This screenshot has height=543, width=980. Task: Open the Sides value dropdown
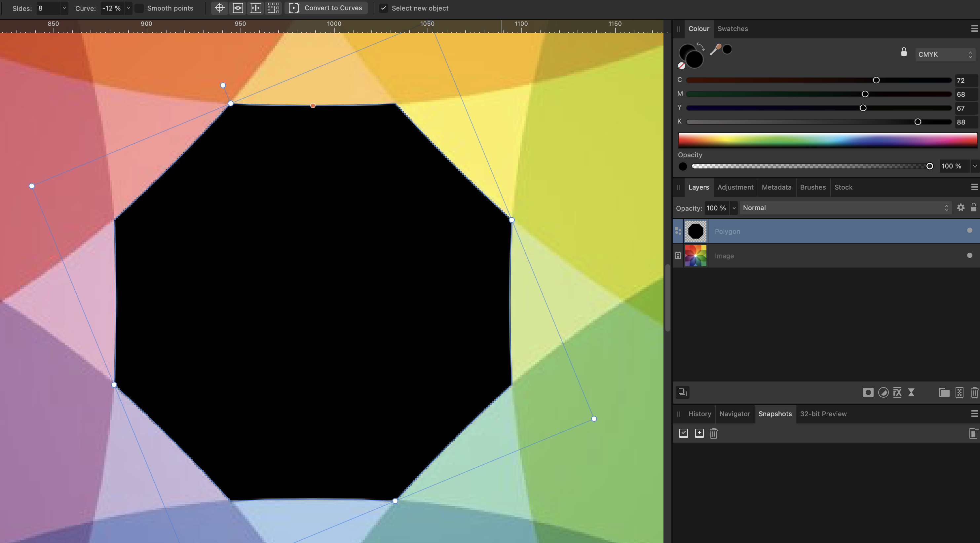point(64,8)
